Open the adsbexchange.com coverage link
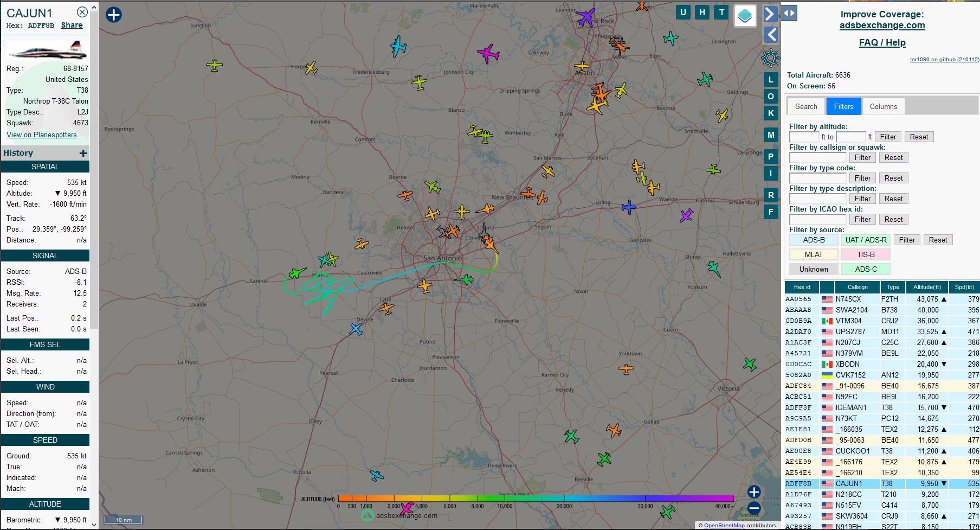The height and width of the screenshot is (530, 980). (x=882, y=25)
